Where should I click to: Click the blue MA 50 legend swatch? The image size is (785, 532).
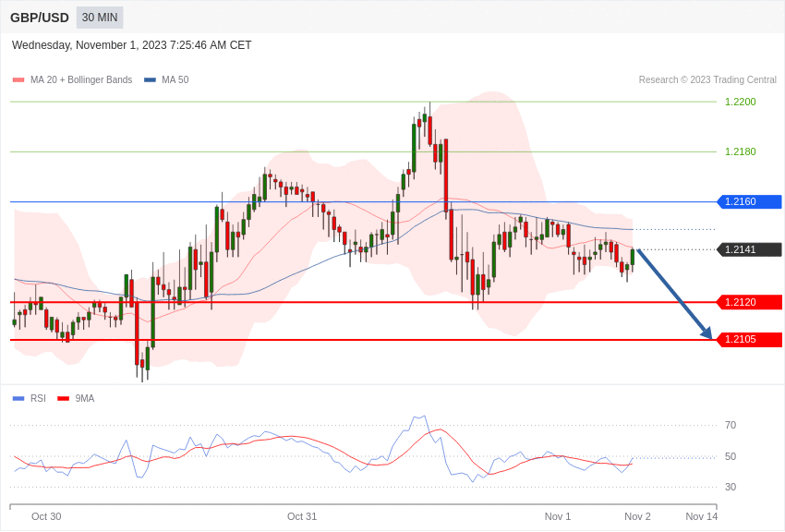click(150, 79)
